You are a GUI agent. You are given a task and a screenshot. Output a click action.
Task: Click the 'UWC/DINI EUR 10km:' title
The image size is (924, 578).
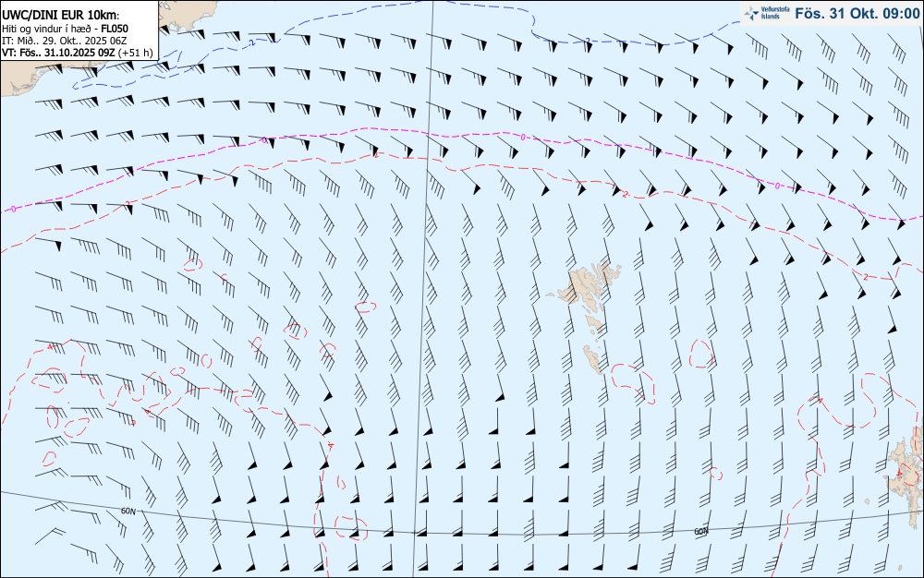(x=61, y=16)
